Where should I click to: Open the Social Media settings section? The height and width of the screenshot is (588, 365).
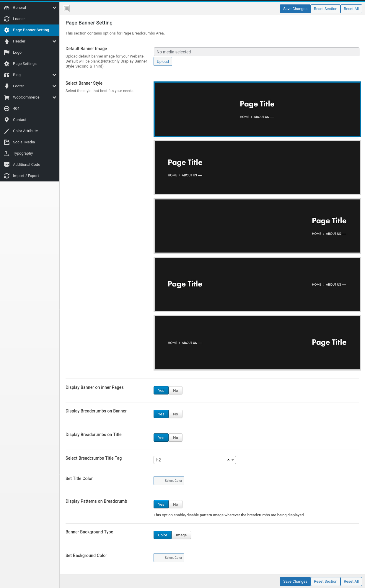tap(30, 142)
